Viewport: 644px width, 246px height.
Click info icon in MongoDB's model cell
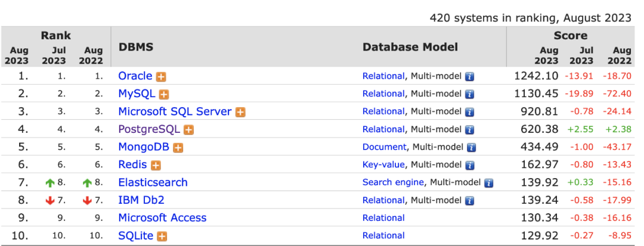pyautogui.click(x=472, y=147)
